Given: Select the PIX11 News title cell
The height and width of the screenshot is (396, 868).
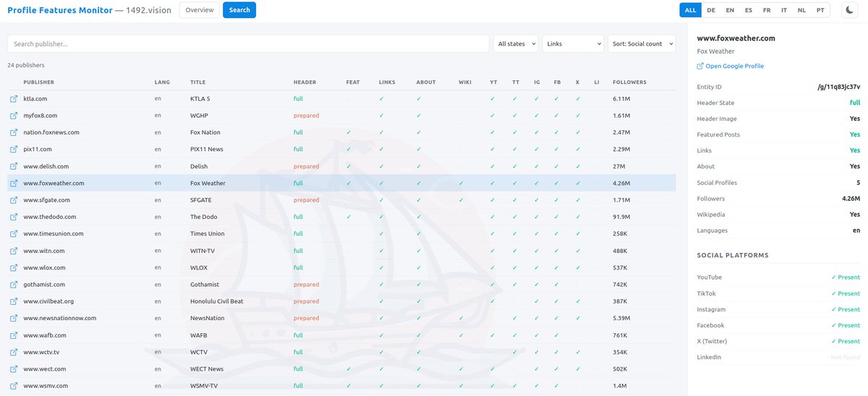Looking at the screenshot, I should [x=207, y=149].
